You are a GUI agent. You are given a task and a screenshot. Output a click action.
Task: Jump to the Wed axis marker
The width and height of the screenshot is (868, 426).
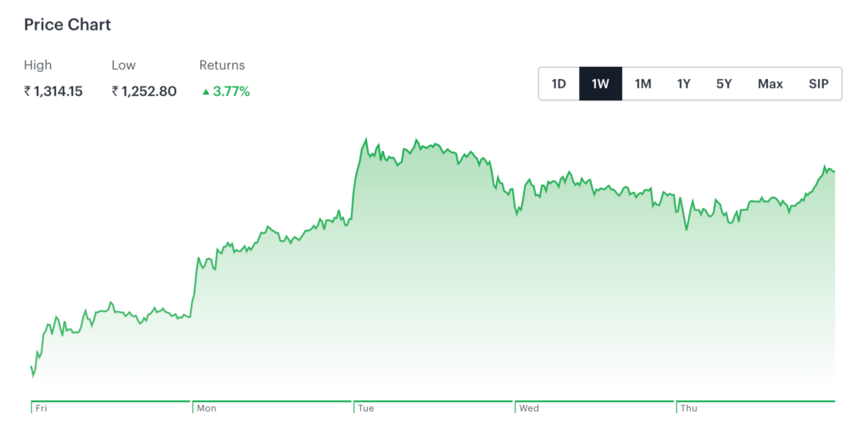coord(528,409)
